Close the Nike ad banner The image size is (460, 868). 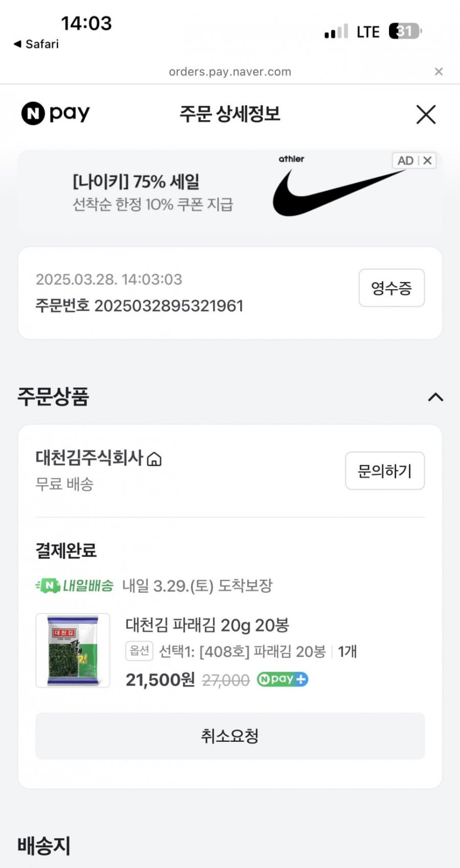[427, 160]
